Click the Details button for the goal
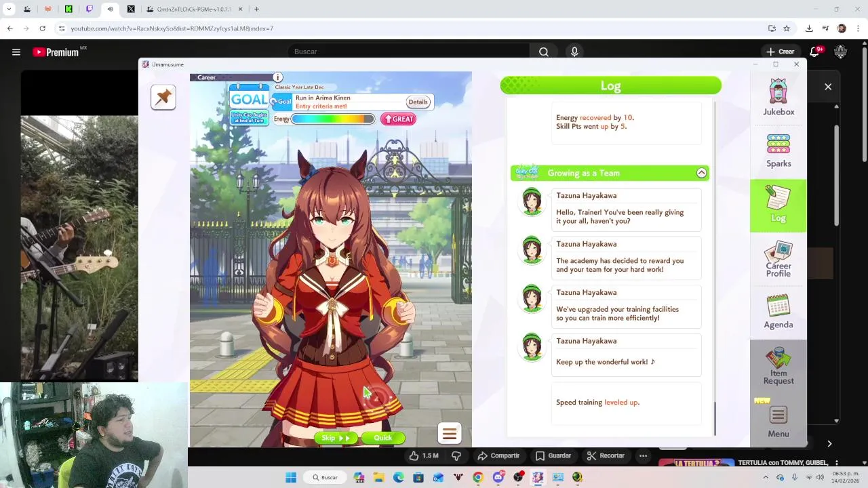Screen dimensions: 868x488 click(x=418, y=102)
